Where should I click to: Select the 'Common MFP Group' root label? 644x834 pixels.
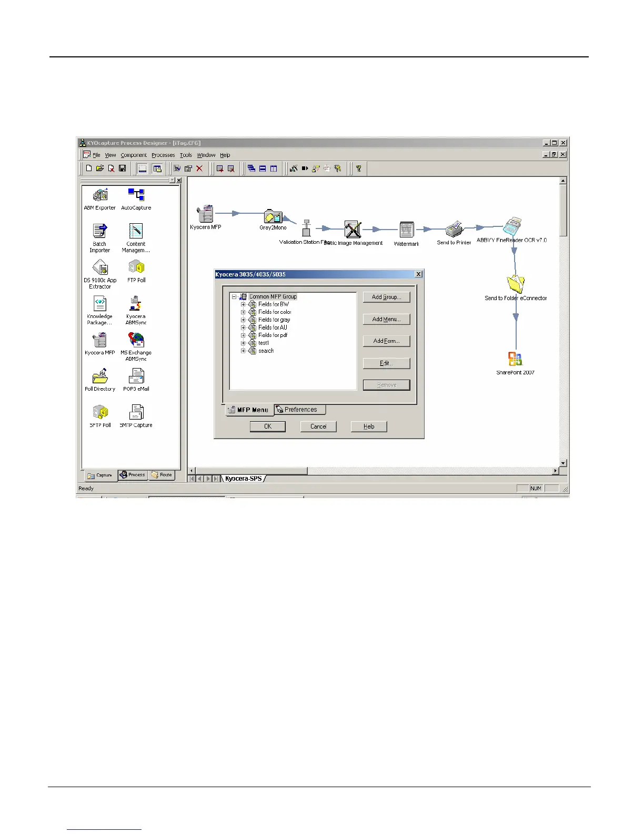[x=273, y=296]
